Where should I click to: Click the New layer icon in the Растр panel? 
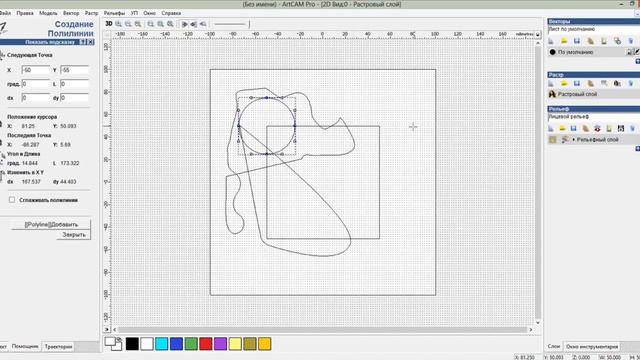(551, 83)
